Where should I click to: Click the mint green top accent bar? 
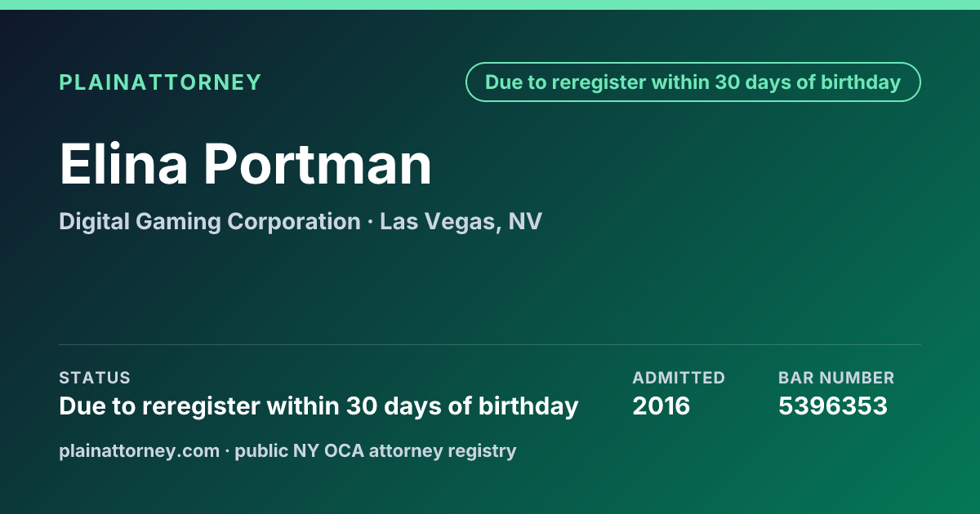[x=490, y=5]
